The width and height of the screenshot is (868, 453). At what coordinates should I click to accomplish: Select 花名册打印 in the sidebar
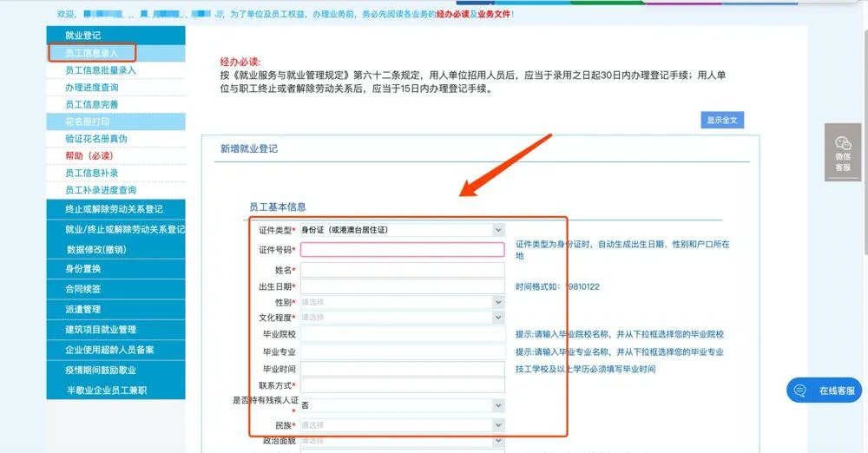tap(116, 121)
